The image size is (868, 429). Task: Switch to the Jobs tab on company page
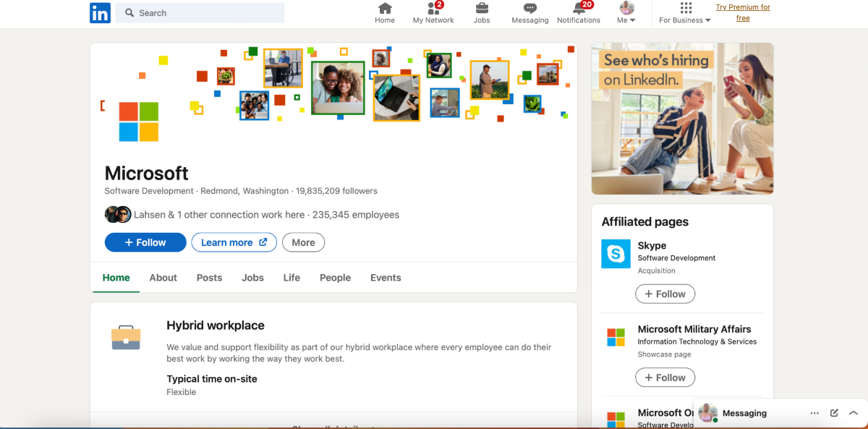pyautogui.click(x=253, y=278)
